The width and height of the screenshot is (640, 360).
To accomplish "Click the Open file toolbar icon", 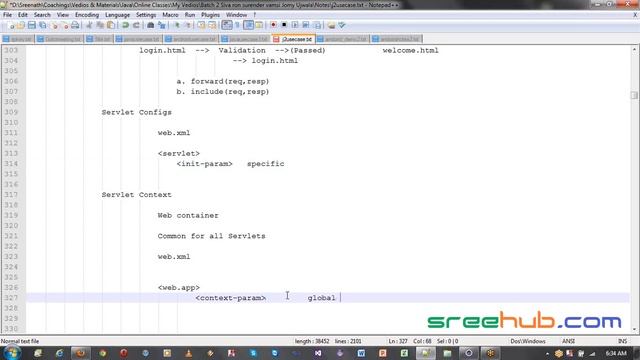I will click(21, 25).
